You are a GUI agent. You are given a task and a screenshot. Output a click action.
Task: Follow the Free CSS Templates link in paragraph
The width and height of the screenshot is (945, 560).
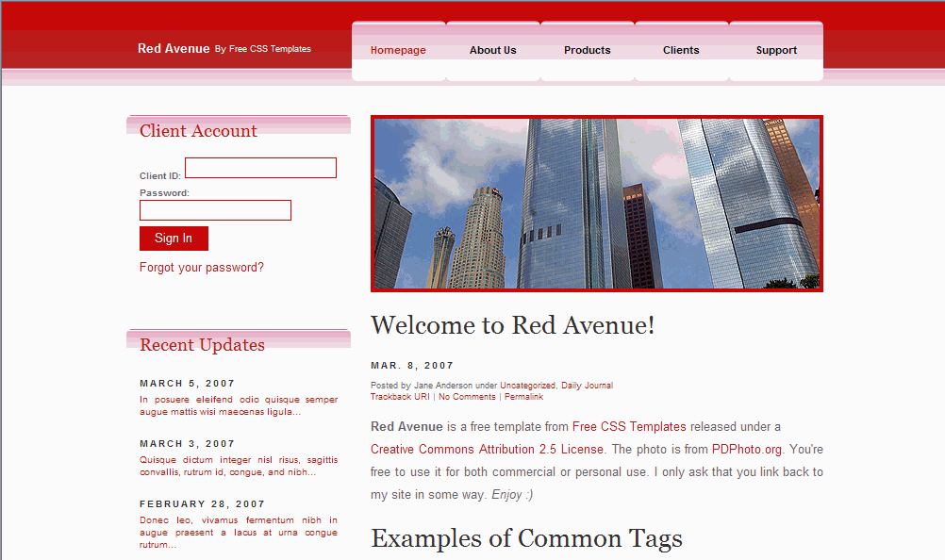pos(629,426)
